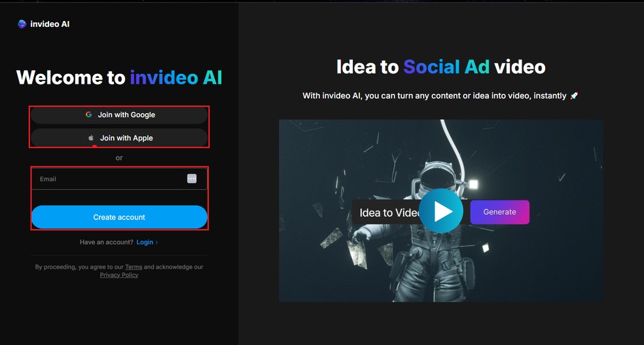This screenshot has height=345, width=644.
Task: Open the password manager icon in Email field
Action: (192, 179)
